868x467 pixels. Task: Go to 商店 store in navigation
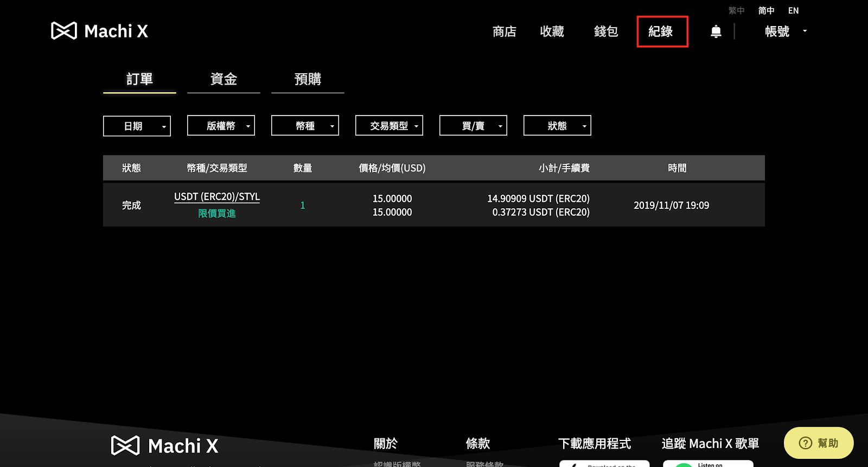tap(504, 31)
